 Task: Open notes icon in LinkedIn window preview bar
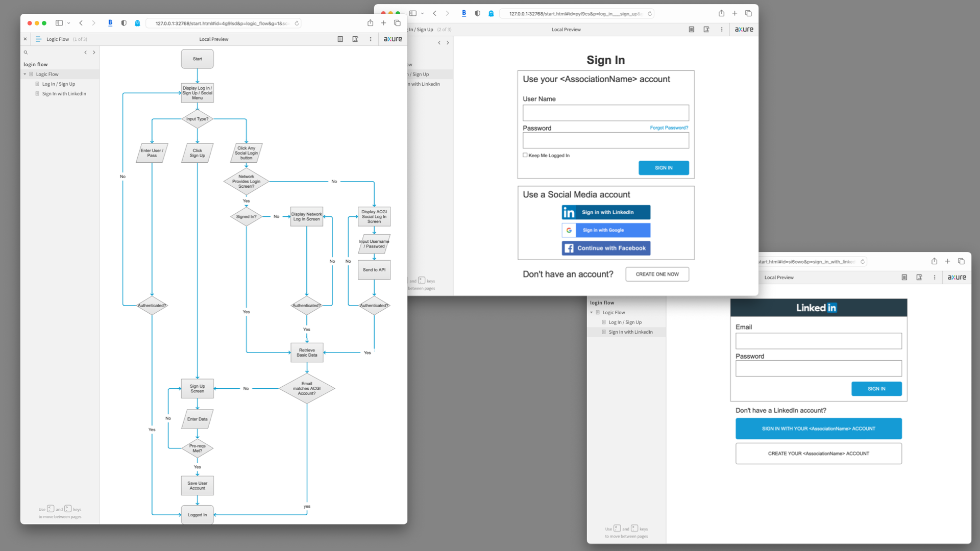click(x=904, y=277)
